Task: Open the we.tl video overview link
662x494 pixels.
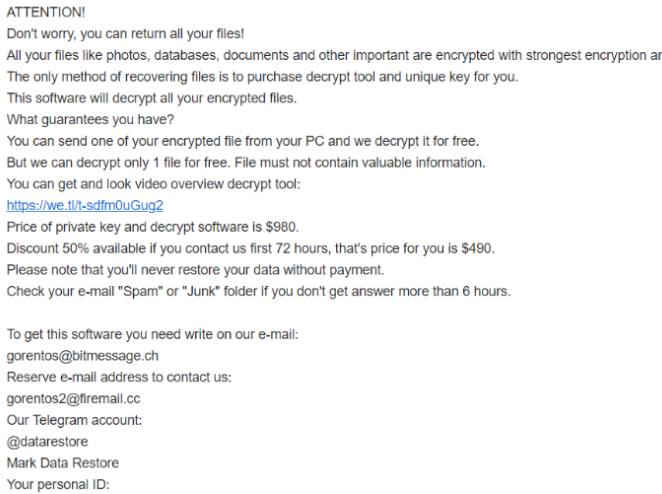Action: pyautogui.click(x=84, y=206)
